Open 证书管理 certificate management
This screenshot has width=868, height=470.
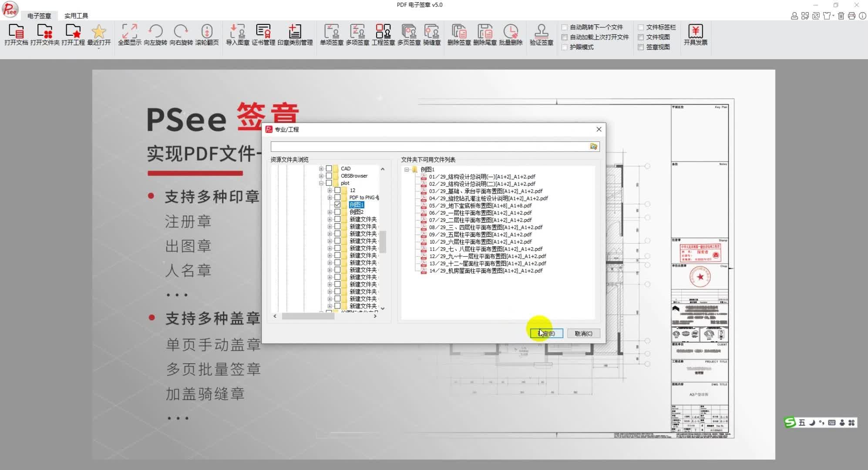(263, 31)
